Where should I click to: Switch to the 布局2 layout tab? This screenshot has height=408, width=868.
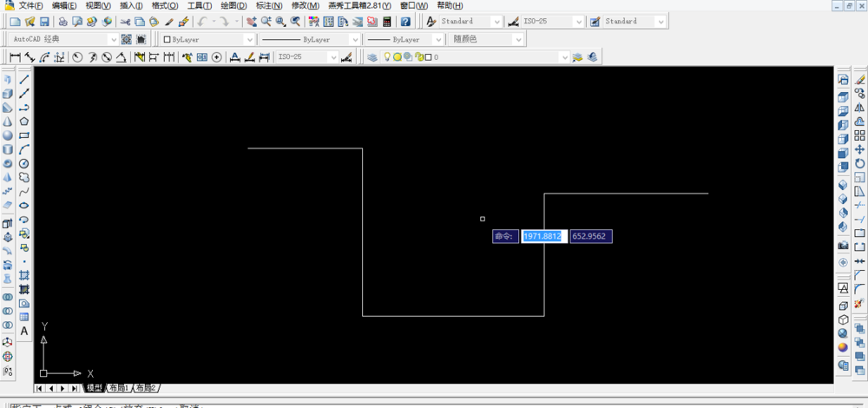(146, 387)
